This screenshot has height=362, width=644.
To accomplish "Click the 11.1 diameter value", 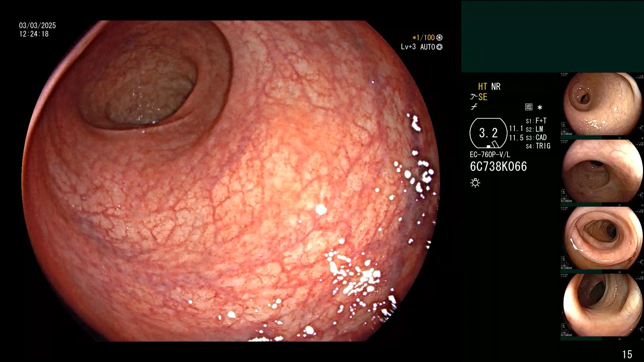I will point(516,129).
